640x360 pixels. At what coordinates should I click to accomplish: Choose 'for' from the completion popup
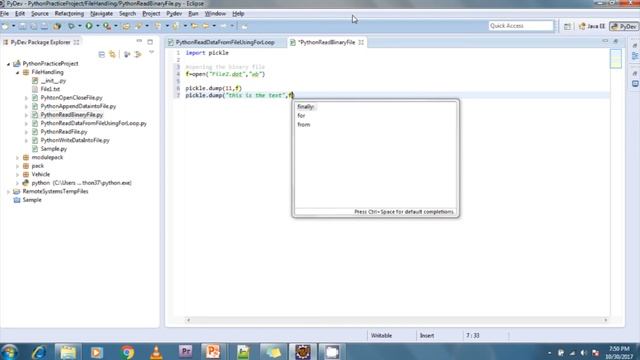pyautogui.click(x=301, y=116)
